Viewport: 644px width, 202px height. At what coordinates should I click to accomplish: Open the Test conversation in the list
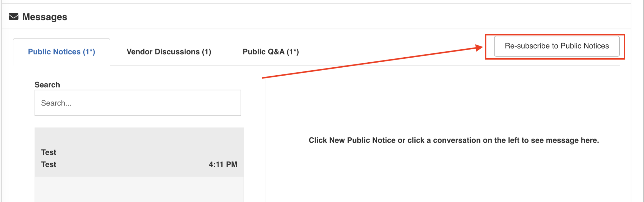point(139,152)
